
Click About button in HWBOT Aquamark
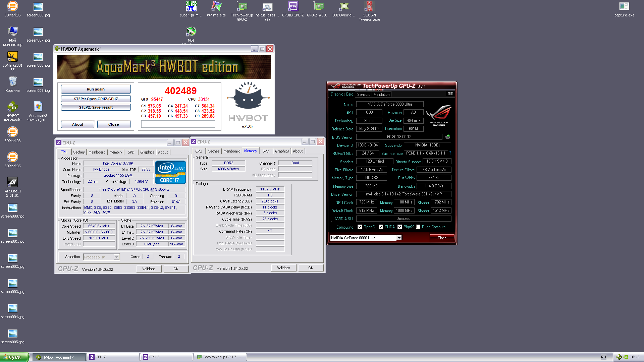pos(77,124)
